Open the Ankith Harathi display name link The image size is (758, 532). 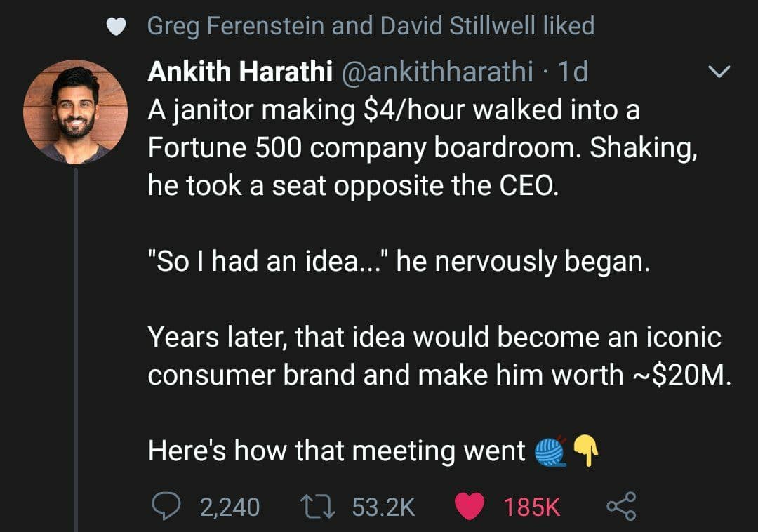(240, 72)
